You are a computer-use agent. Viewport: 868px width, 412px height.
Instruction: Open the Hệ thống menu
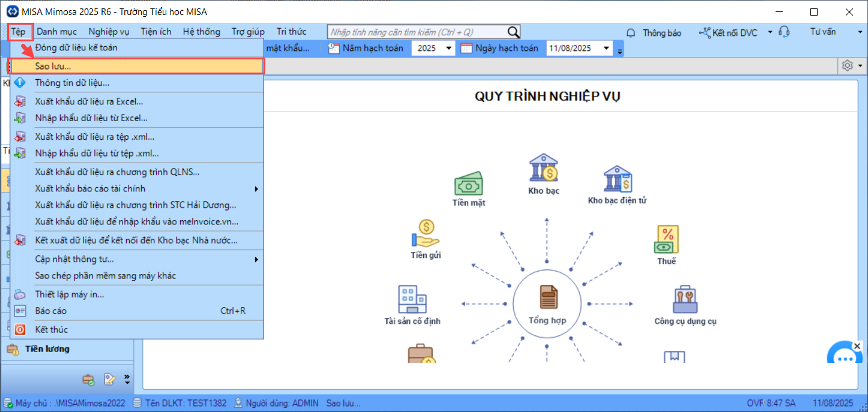point(201,32)
